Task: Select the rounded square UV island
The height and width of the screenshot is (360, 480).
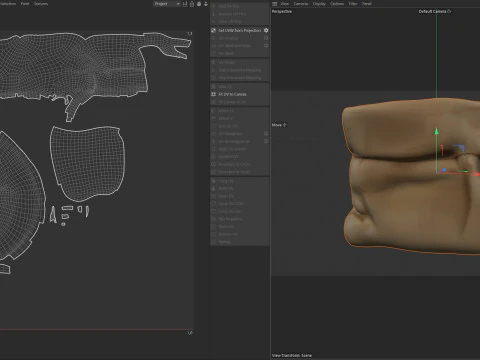Action: coord(87,163)
